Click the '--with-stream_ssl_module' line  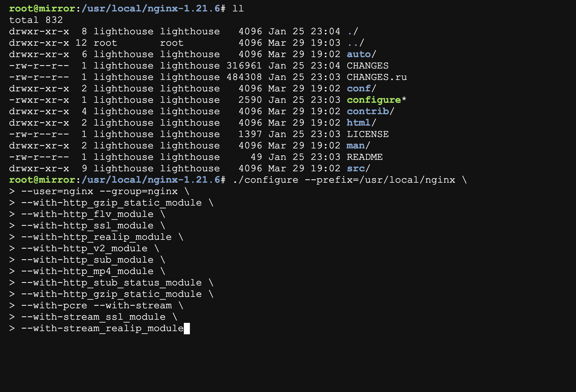[x=93, y=317]
